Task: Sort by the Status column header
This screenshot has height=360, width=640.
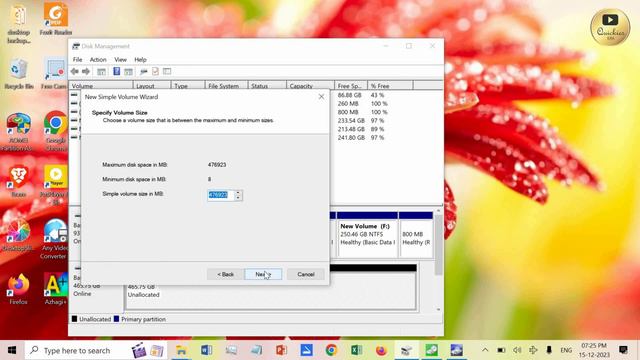Action: pyautogui.click(x=267, y=86)
